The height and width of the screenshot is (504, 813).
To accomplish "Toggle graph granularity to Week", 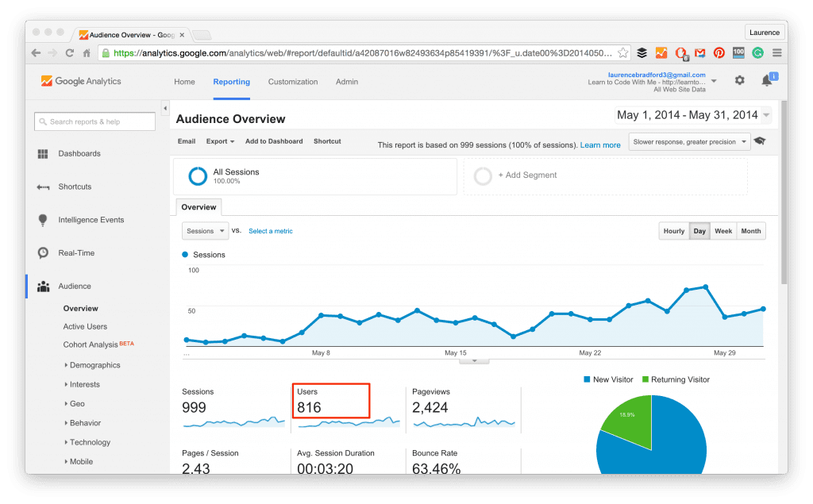I will [x=722, y=231].
